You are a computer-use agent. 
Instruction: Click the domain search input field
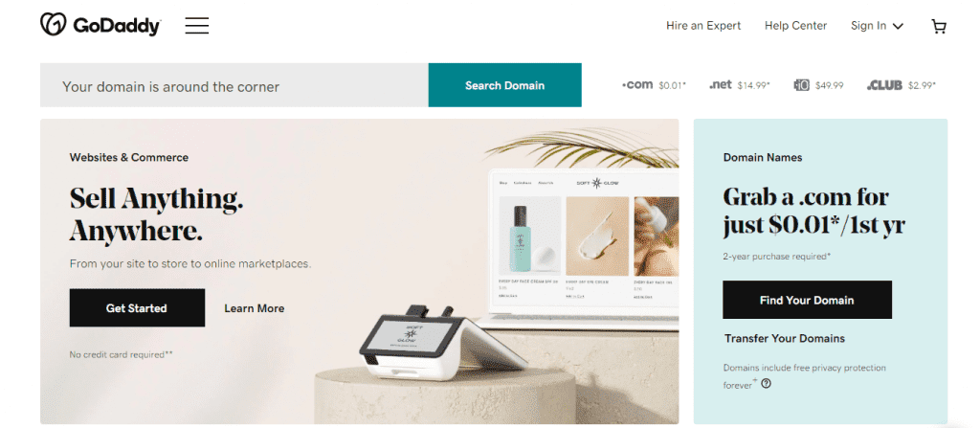point(234,85)
